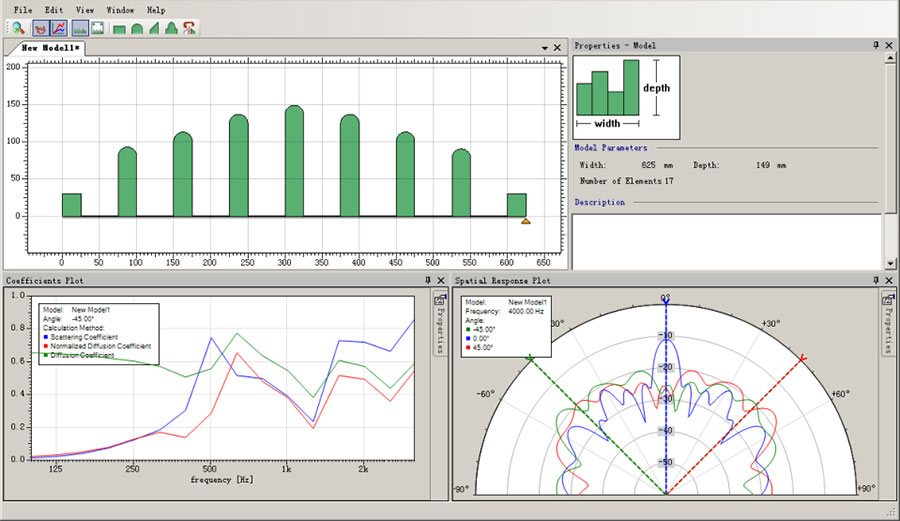Open the Window menu
Viewport: 900px width, 521px height.
(x=120, y=9)
